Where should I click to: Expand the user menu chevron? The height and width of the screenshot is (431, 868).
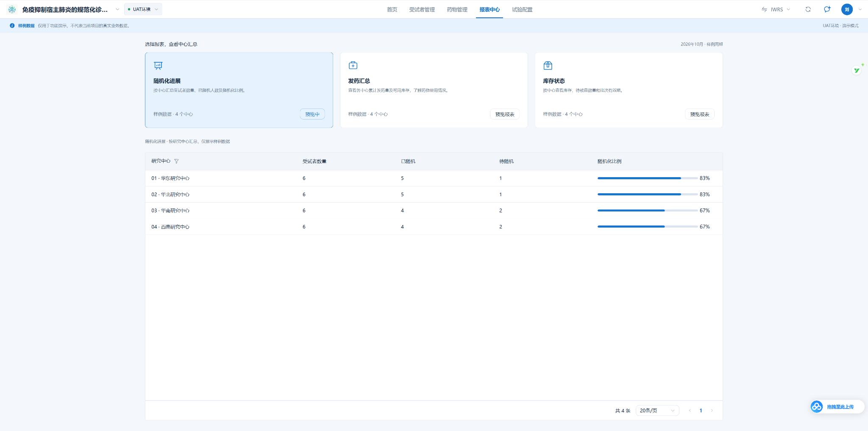click(x=860, y=9)
